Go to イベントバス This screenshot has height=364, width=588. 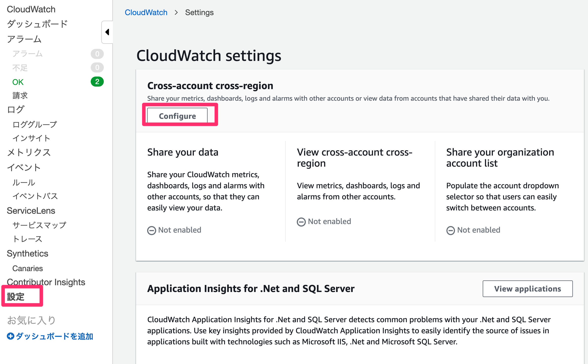pyautogui.click(x=35, y=196)
